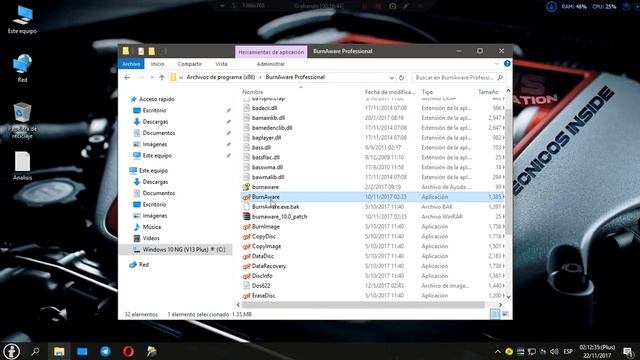Select the bass.dll file

click(261, 147)
